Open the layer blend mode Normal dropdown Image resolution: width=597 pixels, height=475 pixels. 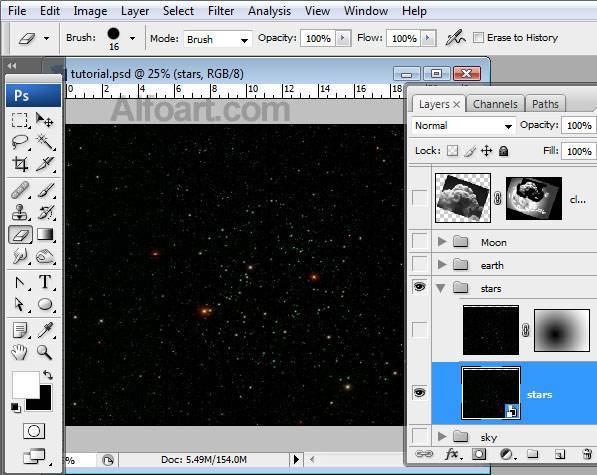[x=463, y=126]
